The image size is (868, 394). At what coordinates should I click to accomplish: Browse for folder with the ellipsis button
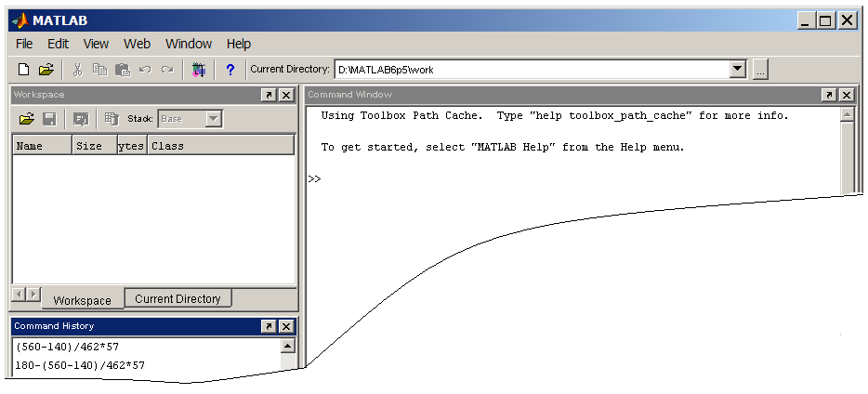760,70
